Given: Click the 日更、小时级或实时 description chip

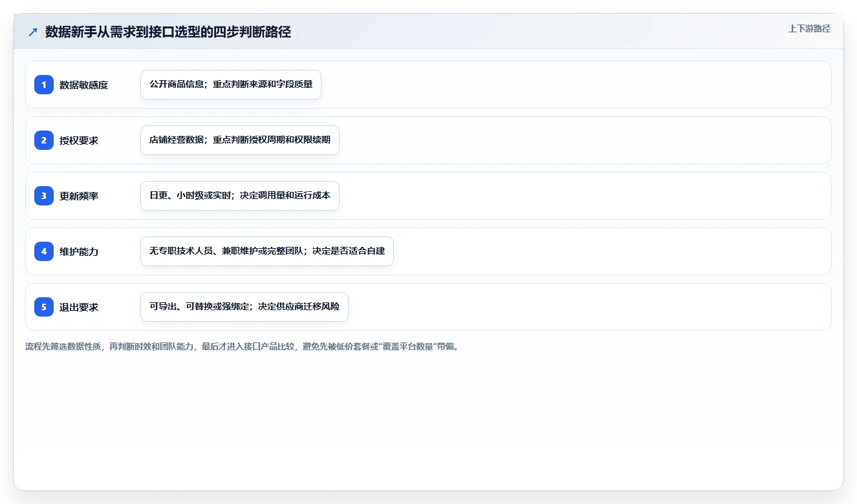Looking at the screenshot, I should click(x=240, y=196).
